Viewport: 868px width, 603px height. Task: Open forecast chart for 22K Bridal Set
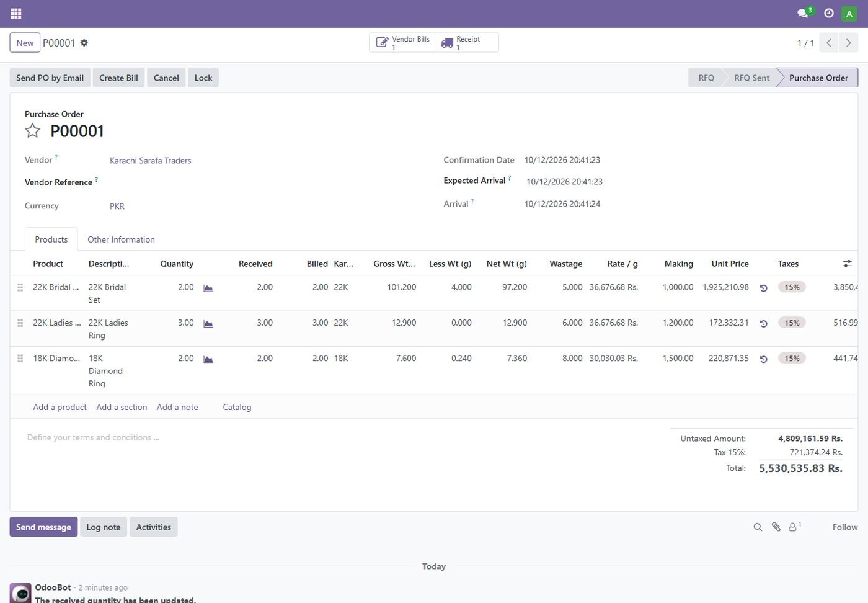(x=208, y=288)
